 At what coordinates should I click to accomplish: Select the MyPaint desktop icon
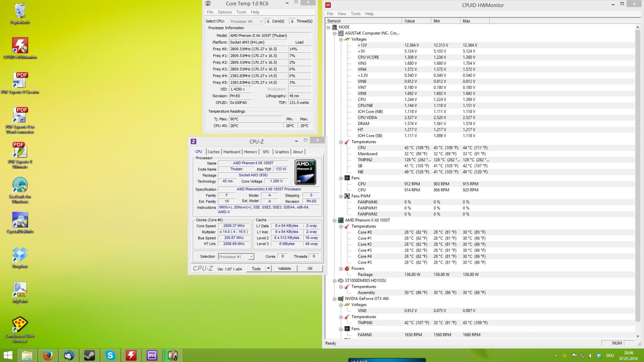click(x=20, y=292)
